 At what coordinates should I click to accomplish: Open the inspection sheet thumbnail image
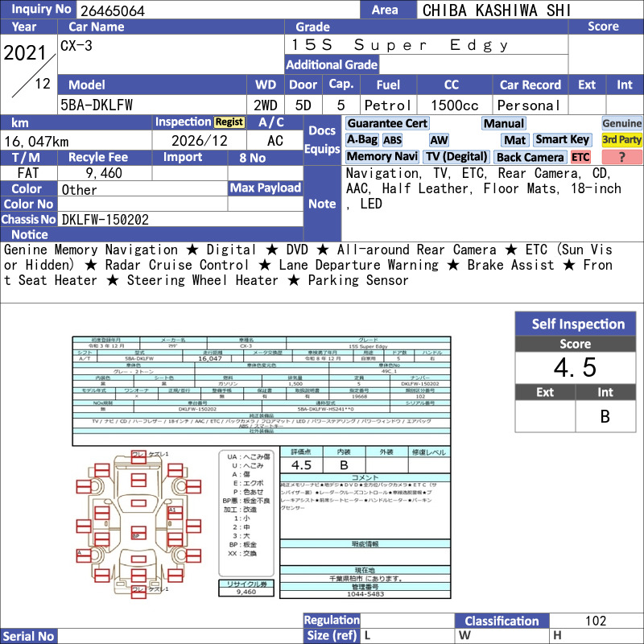tap(262, 467)
